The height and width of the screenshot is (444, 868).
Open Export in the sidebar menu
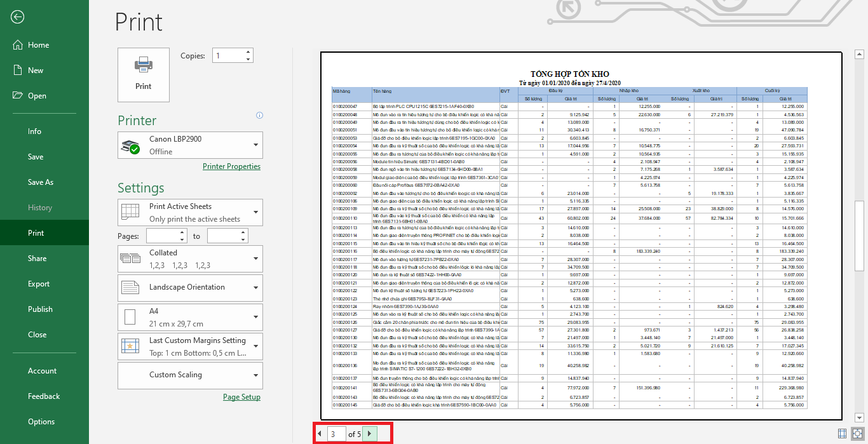point(39,284)
